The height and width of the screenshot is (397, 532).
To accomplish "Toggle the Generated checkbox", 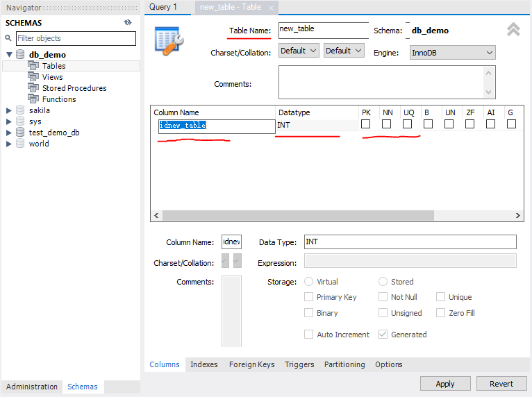I will 383,335.
